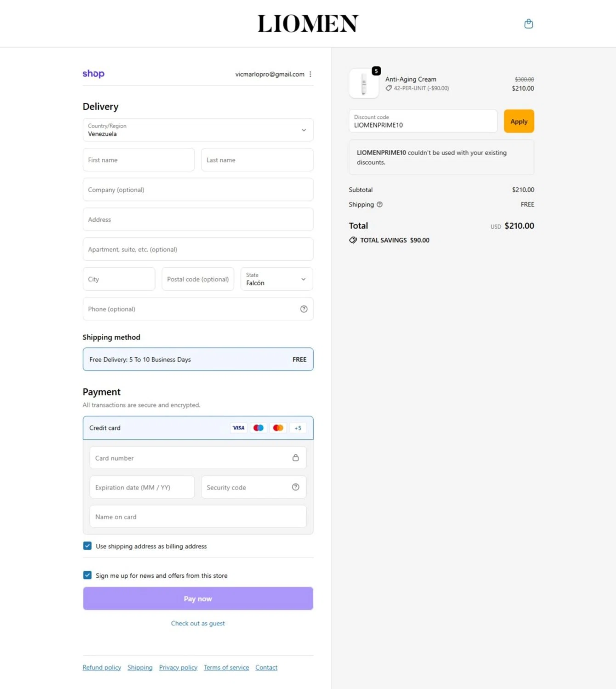Focus the City field
The width and height of the screenshot is (616, 689).
pyautogui.click(x=119, y=279)
